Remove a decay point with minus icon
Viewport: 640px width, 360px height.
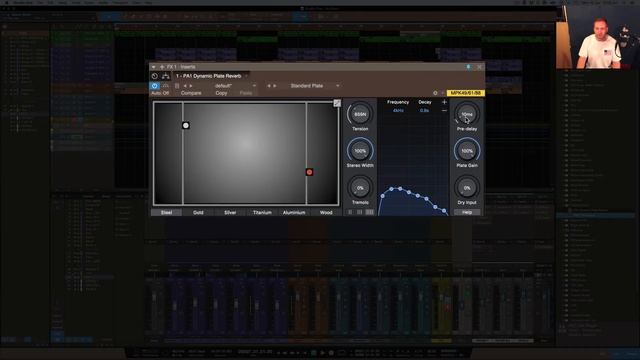coord(444,111)
